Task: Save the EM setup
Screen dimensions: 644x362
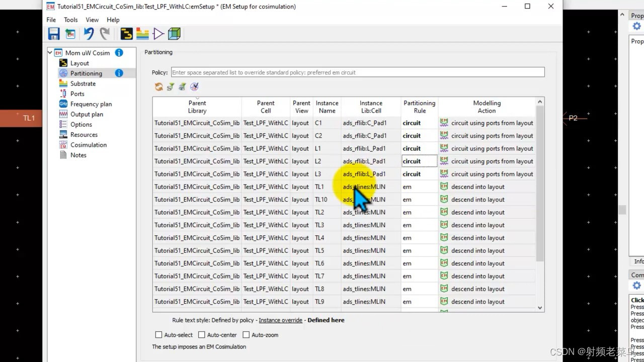Action: pos(54,33)
